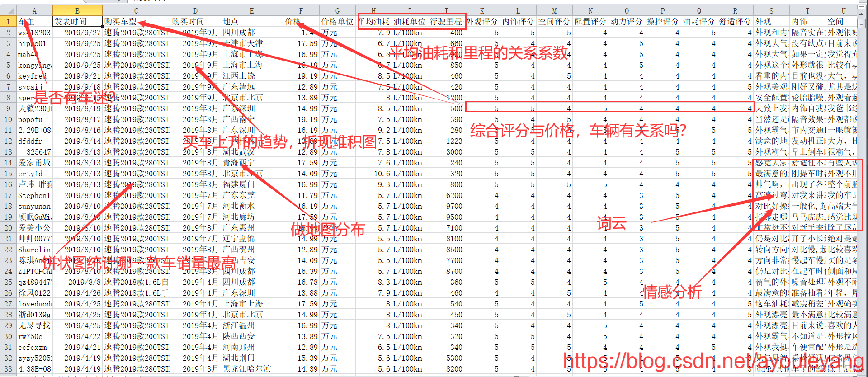This screenshot has width=868, height=377.
Task: Click the vertical scrollbar thumb
Action: pos(861,24)
